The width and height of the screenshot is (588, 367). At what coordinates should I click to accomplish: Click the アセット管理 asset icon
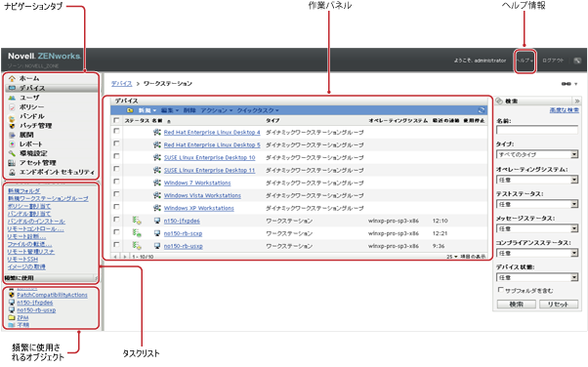12,163
